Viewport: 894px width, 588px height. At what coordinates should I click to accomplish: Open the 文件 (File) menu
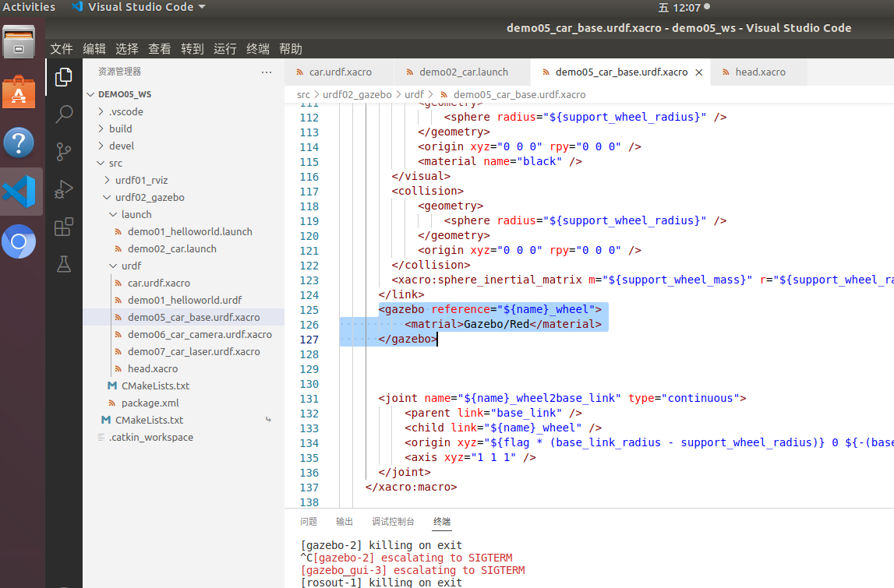tap(62, 49)
